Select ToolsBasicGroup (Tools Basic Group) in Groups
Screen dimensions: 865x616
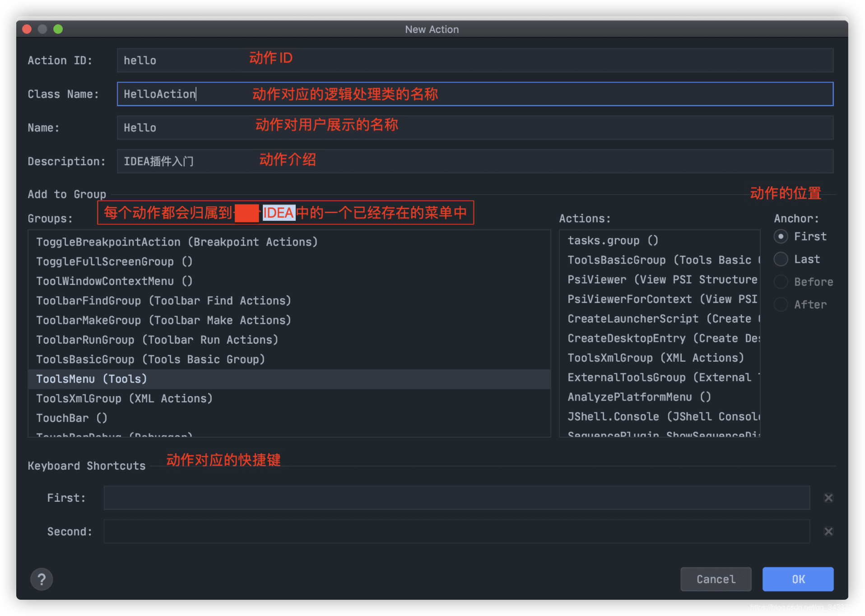(289, 359)
